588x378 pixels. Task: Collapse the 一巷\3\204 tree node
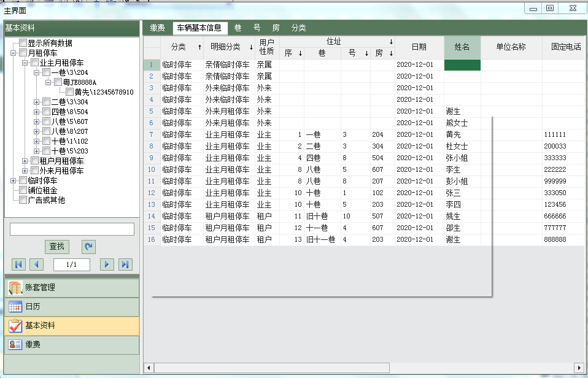[x=36, y=72]
